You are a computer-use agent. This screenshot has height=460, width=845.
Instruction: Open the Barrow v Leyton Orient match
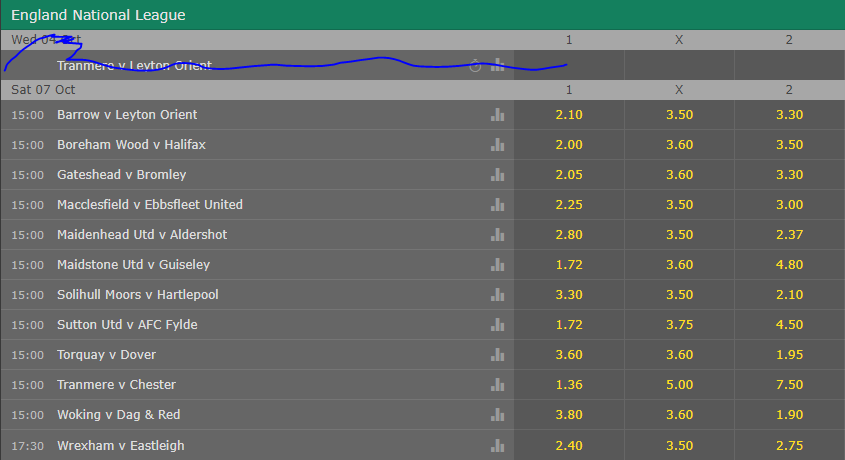click(x=127, y=115)
